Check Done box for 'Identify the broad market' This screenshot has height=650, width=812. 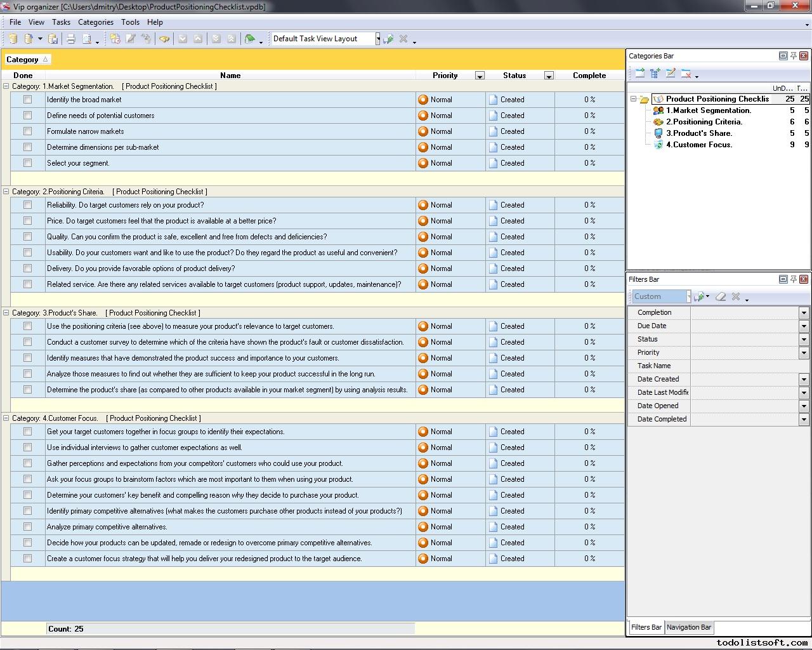coord(27,100)
